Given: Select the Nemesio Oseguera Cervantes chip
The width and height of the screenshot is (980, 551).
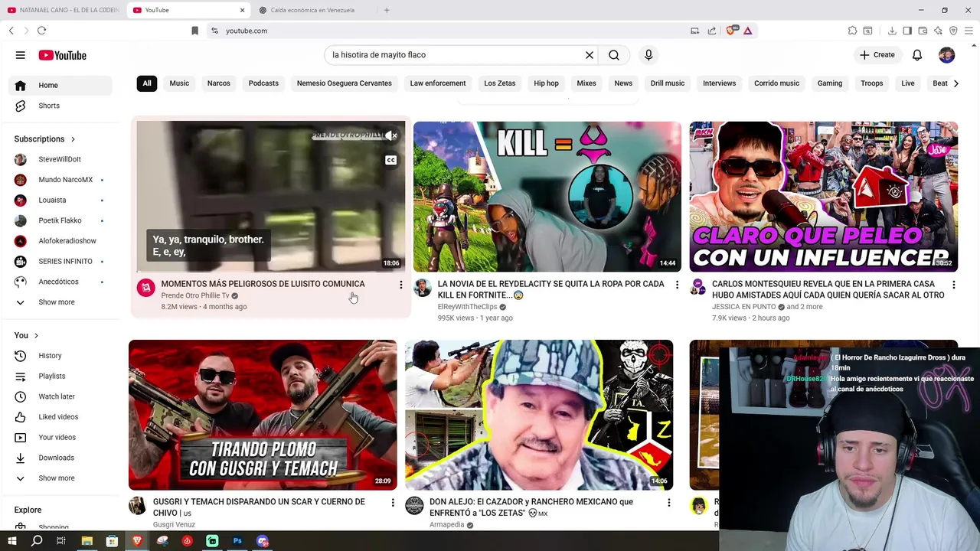Looking at the screenshot, I should [345, 83].
